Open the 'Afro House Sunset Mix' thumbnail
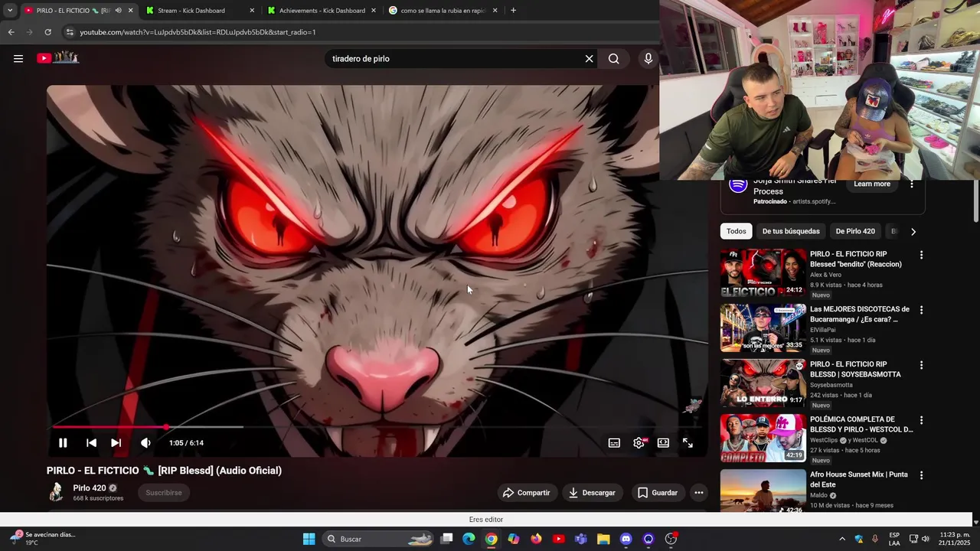This screenshot has width=980, height=551. 763,491
